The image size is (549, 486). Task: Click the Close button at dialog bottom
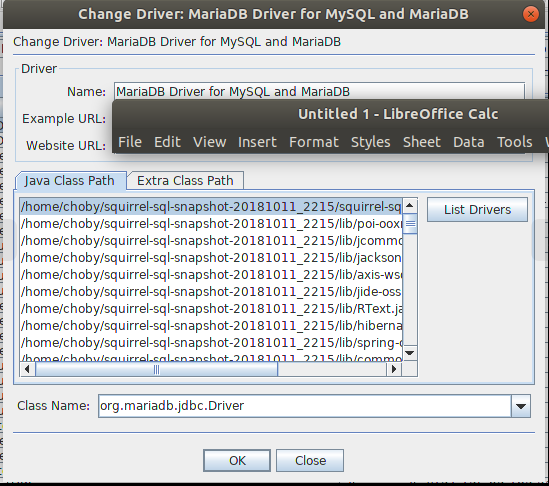[x=310, y=460]
